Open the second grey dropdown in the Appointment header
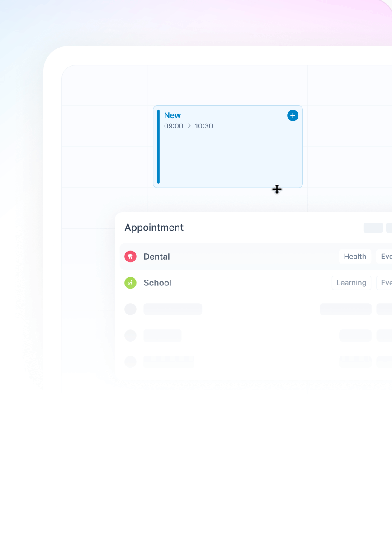The image size is (392, 556). click(x=389, y=228)
